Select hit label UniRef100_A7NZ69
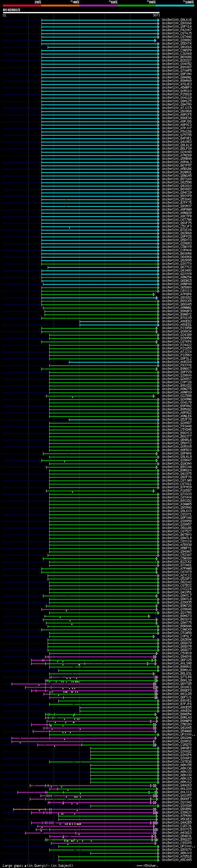This screenshot has height=868, width=197. pyautogui.click(x=176, y=155)
